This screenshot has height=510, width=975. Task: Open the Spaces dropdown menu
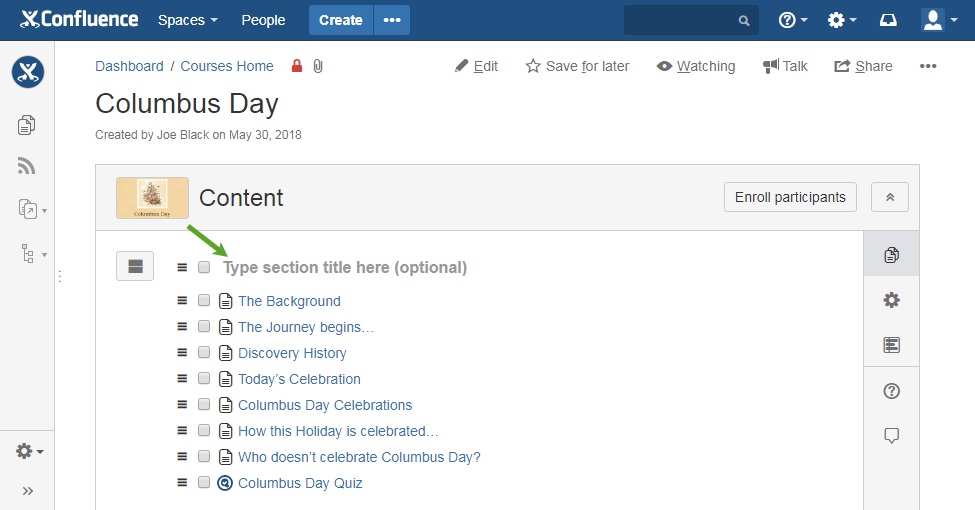click(188, 20)
